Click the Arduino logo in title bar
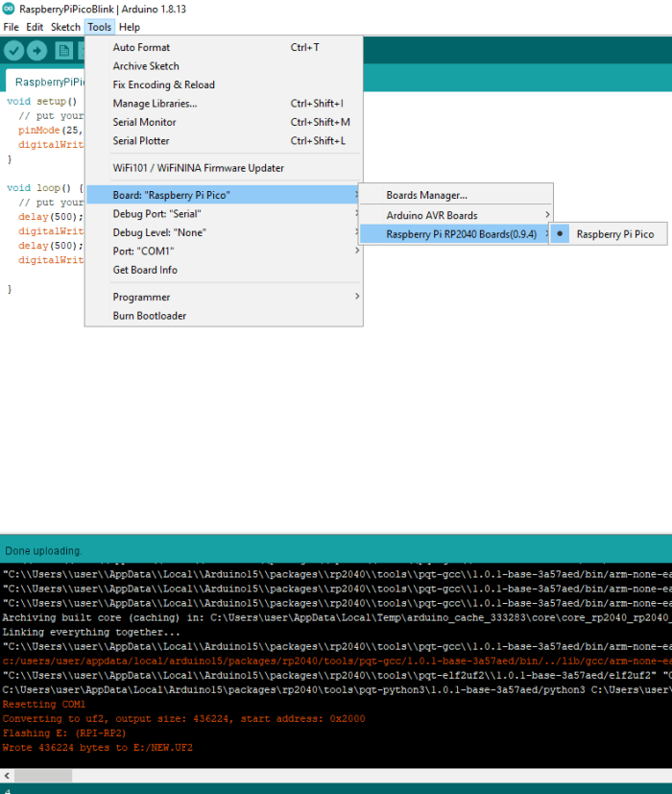672x794 pixels. click(x=10, y=9)
